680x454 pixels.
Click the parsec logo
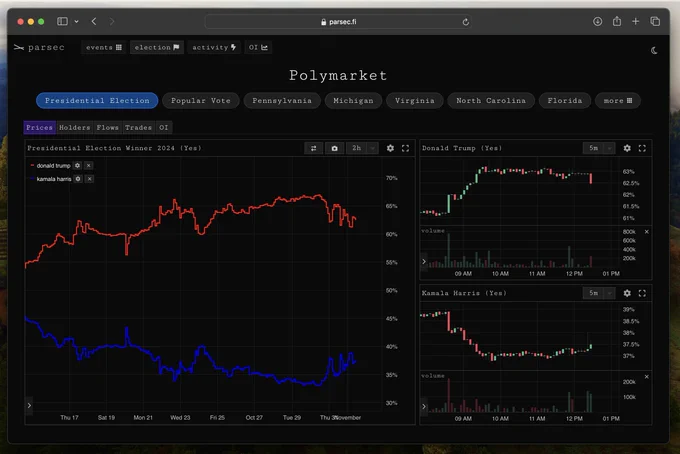pyautogui.click(x=39, y=47)
